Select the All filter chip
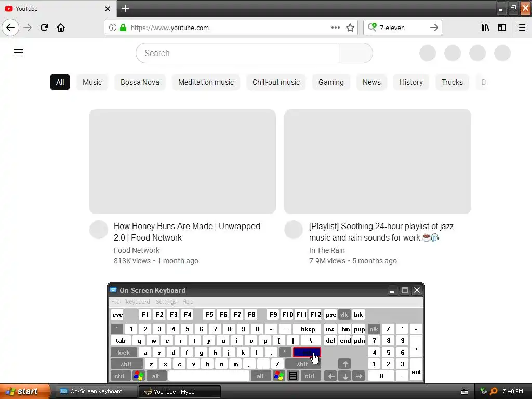 [x=60, y=82]
